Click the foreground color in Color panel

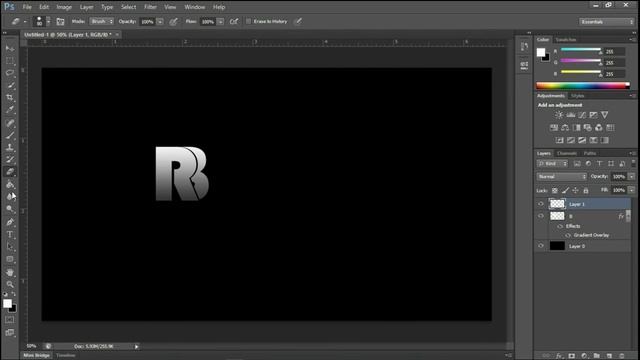(x=541, y=52)
